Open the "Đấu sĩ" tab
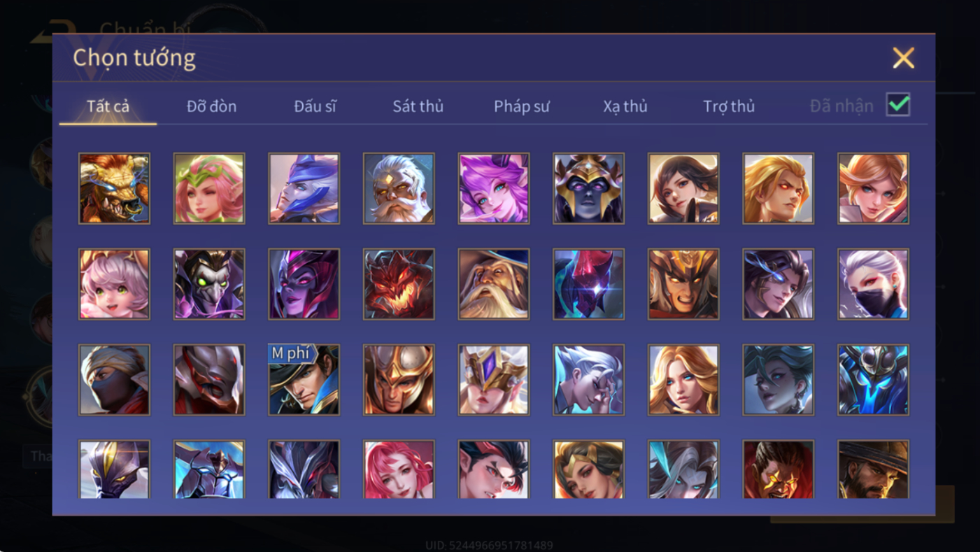This screenshot has height=552, width=980. [x=315, y=106]
